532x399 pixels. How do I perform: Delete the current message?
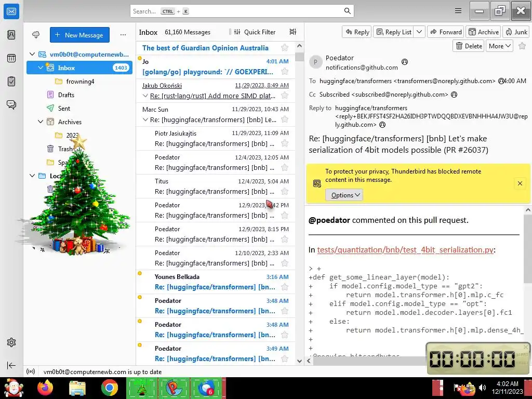click(x=469, y=46)
